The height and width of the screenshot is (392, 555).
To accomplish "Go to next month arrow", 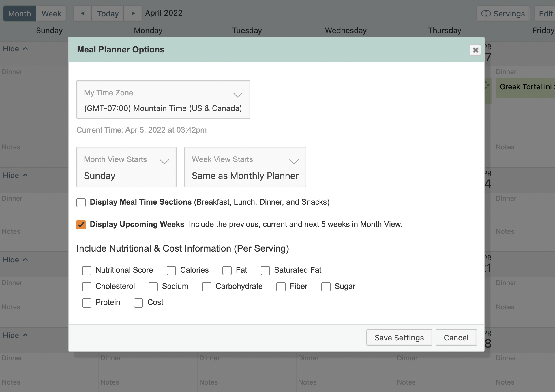I will (x=133, y=14).
